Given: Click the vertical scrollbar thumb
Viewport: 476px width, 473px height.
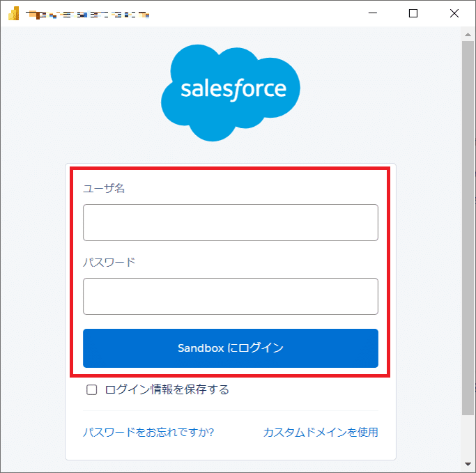Looking at the screenshot, I should point(468,228).
